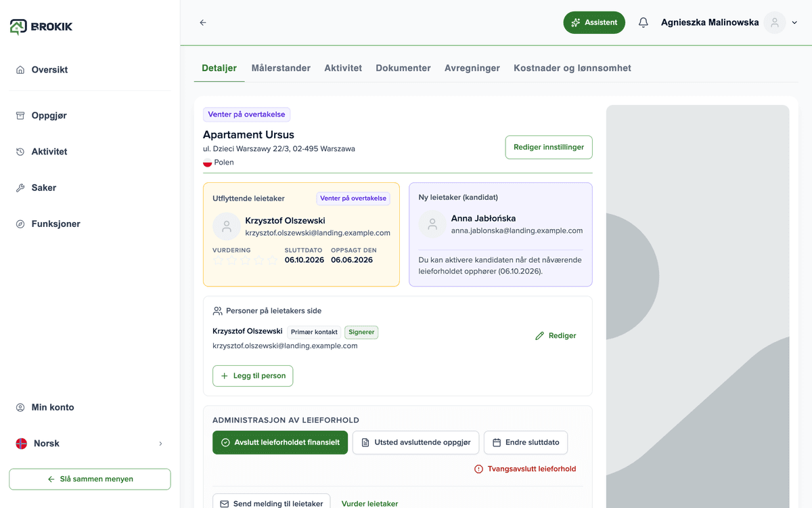Click Send melding til leietaker button
812x508 pixels.
[x=271, y=503]
